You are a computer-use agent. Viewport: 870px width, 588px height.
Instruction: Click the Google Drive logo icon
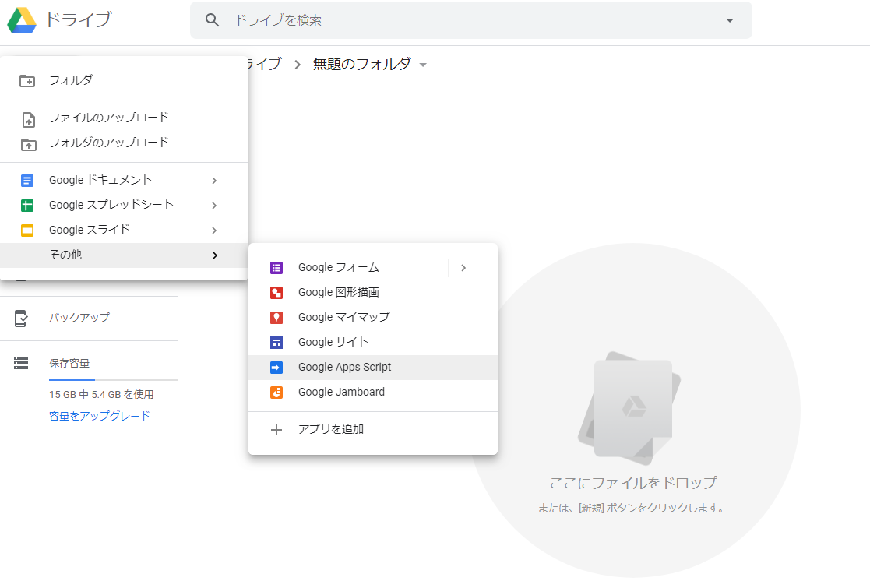point(22,20)
